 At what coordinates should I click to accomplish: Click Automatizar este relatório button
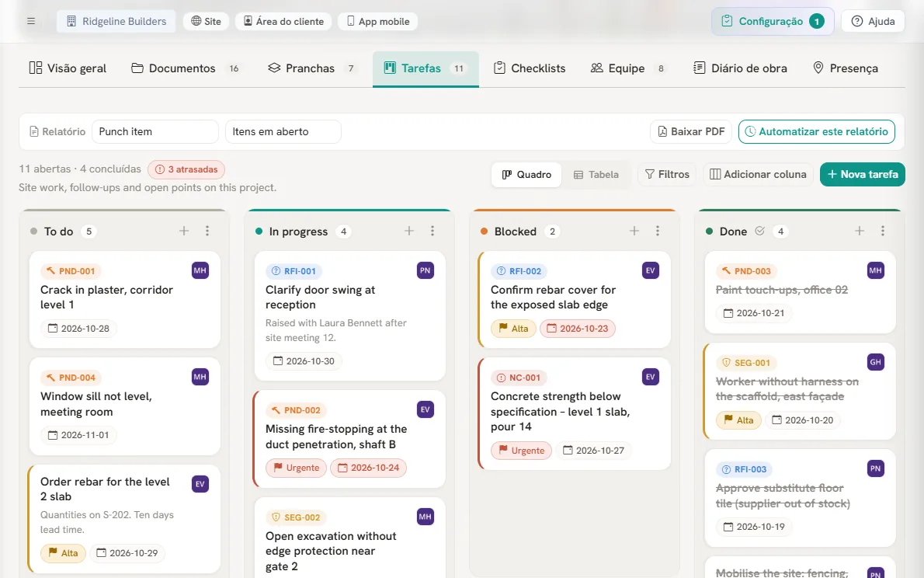click(817, 131)
